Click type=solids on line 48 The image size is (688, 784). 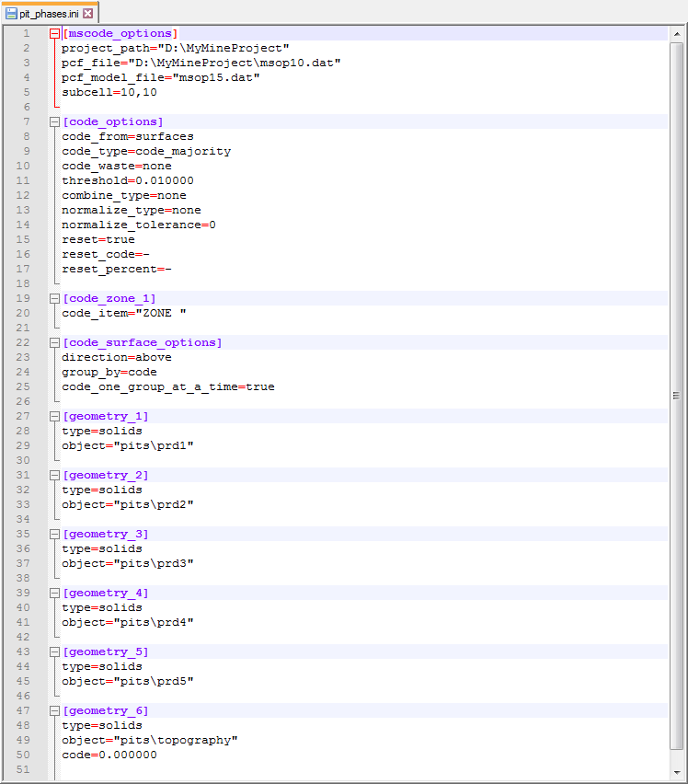(x=102, y=725)
